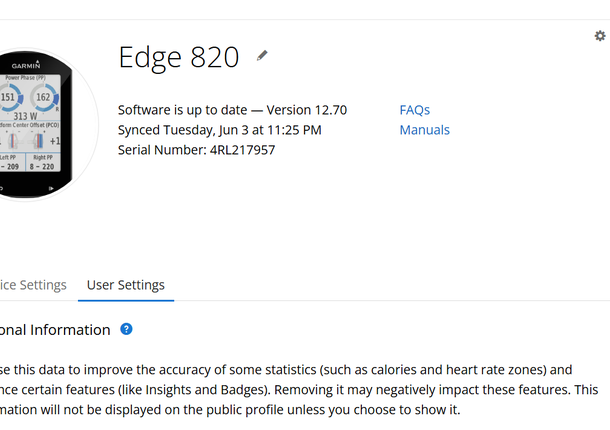This screenshot has height=430, width=610.
Task: Select the User Settings tab
Action: point(126,285)
